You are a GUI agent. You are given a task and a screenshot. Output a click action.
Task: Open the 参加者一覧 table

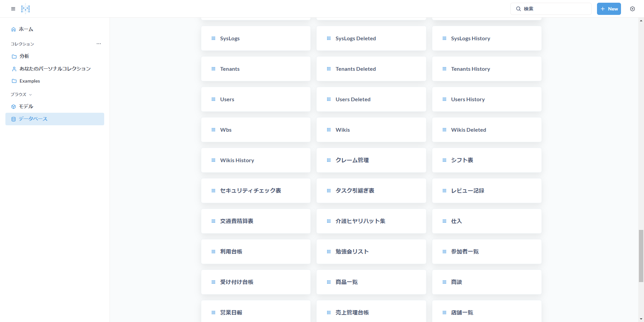point(487,252)
